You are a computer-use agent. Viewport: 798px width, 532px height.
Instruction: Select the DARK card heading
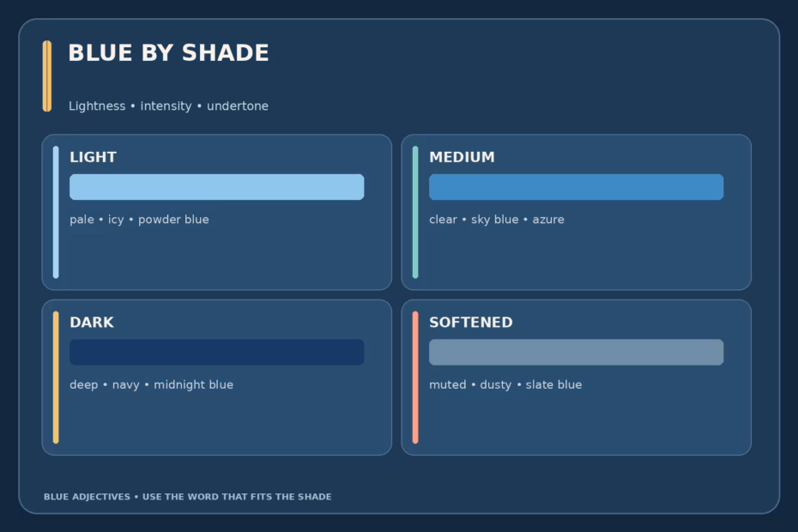(x=92, y=323)
